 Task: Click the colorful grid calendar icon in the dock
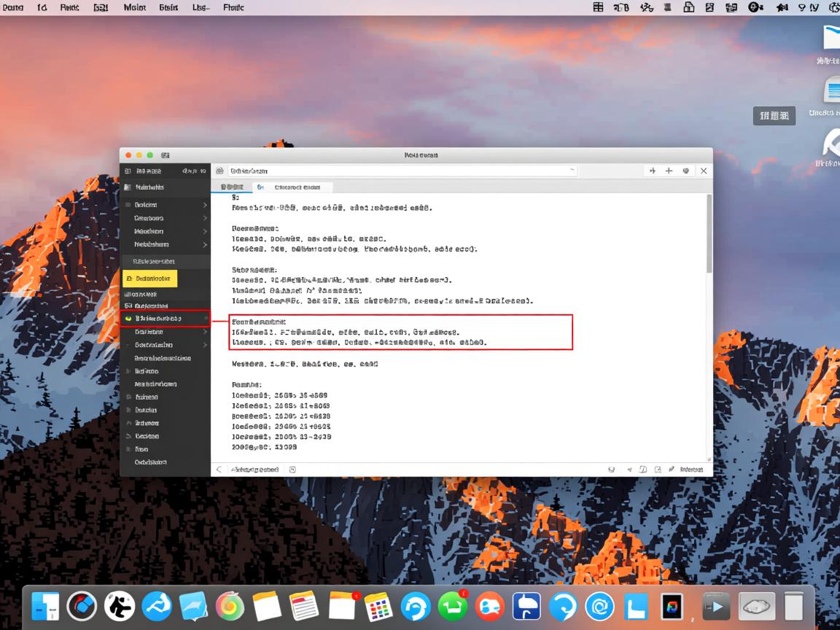point(378,606)
